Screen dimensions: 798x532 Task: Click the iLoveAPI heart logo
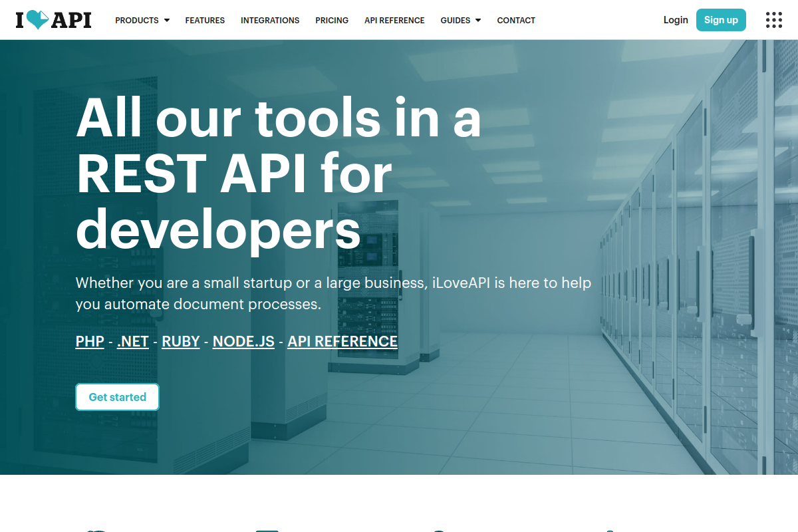[53, 20]
